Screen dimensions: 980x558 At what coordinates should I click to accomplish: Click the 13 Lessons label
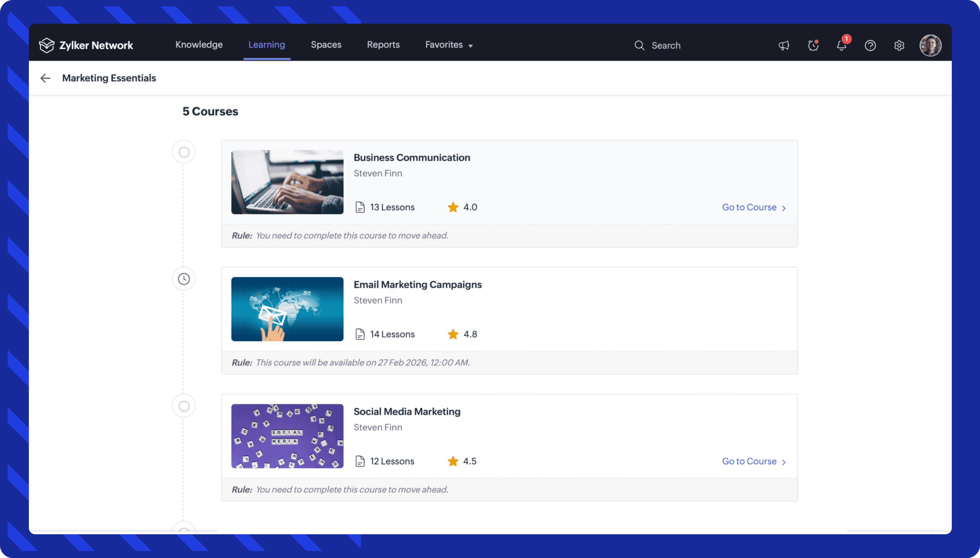click(x=392, y=207)
